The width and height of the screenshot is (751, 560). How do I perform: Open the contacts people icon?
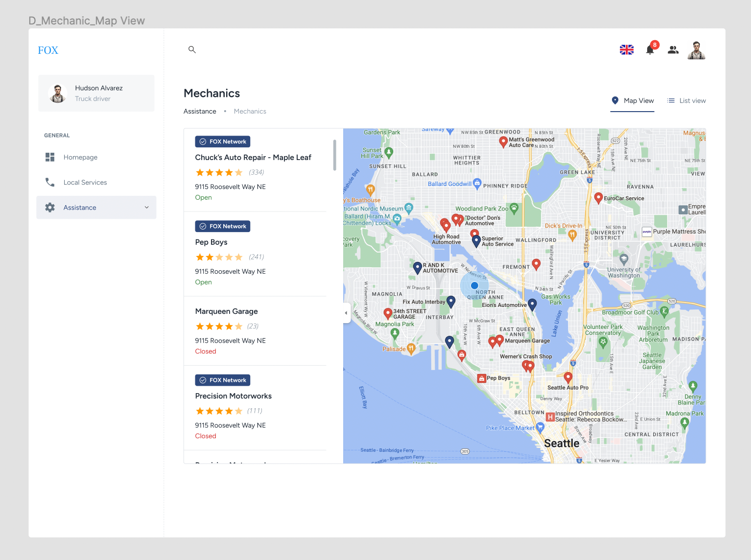point(673,49)
